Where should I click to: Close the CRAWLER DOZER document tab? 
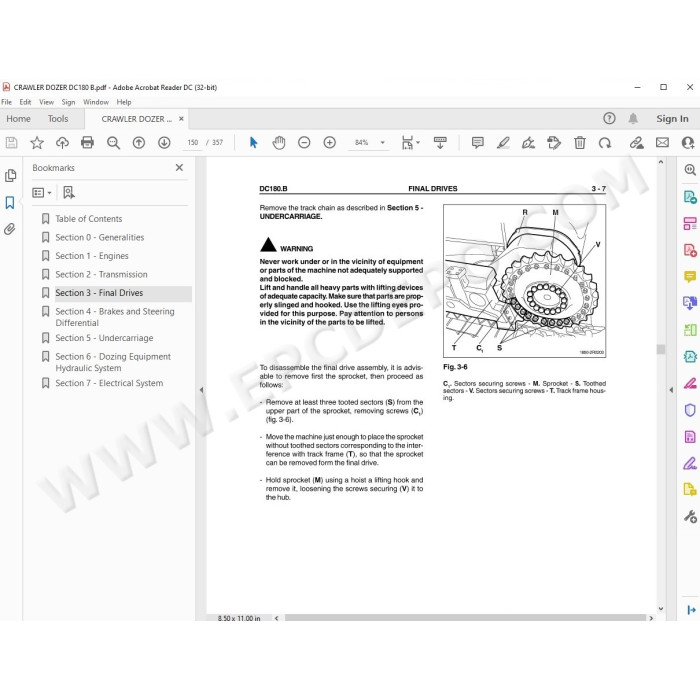pyautogui.click(x=181, y=119)
